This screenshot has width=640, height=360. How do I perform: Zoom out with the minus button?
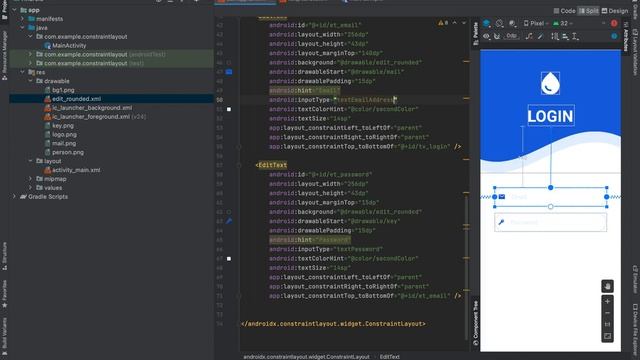(607, 313)
